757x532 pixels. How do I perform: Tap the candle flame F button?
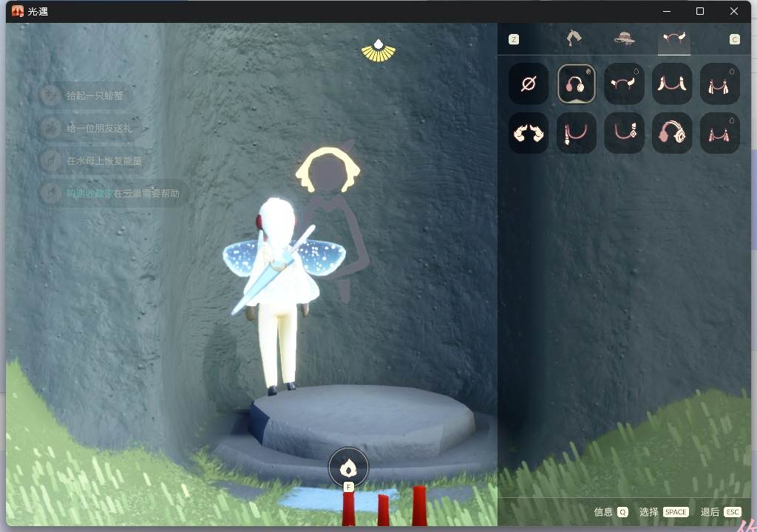348,468
